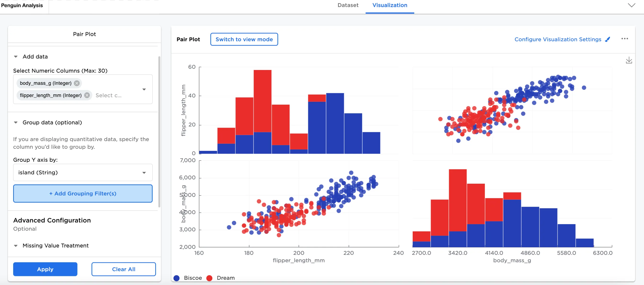Image resolution: width=644 pixels, height=285 pixels.
Task: Click Add Grouping Filter(s) button
Action: click(83, 194)
